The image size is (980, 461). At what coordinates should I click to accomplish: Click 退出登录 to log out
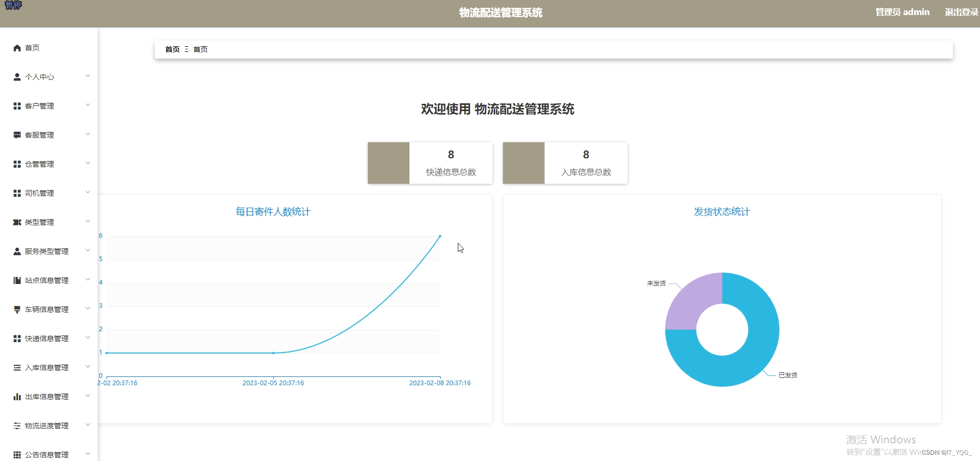tap(961, 12)
